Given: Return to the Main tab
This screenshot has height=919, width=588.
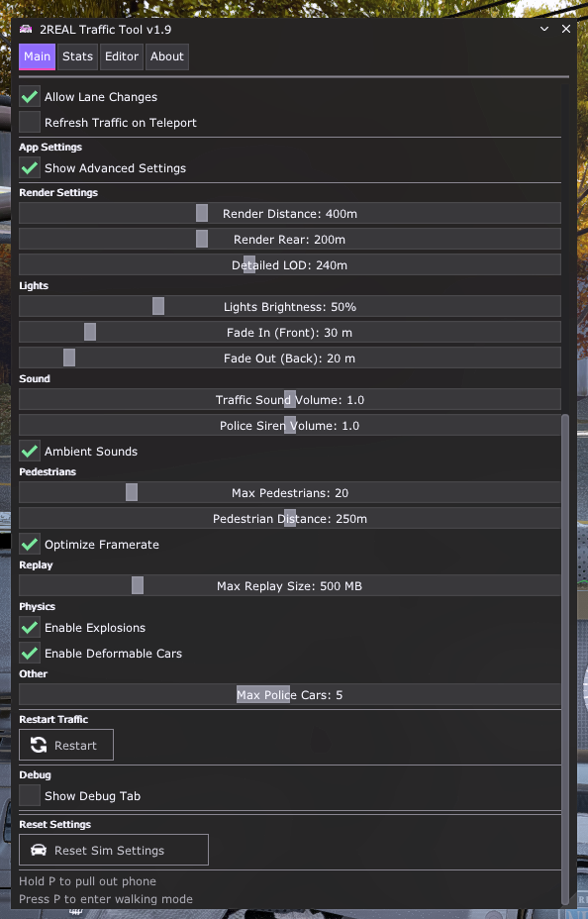Looking at the screenshot, I should 36,56.
